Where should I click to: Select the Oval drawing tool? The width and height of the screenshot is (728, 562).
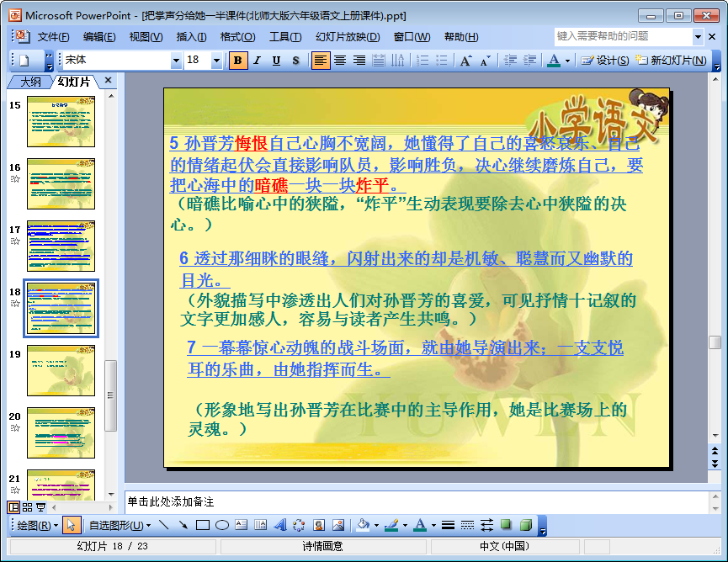[222, 525]
